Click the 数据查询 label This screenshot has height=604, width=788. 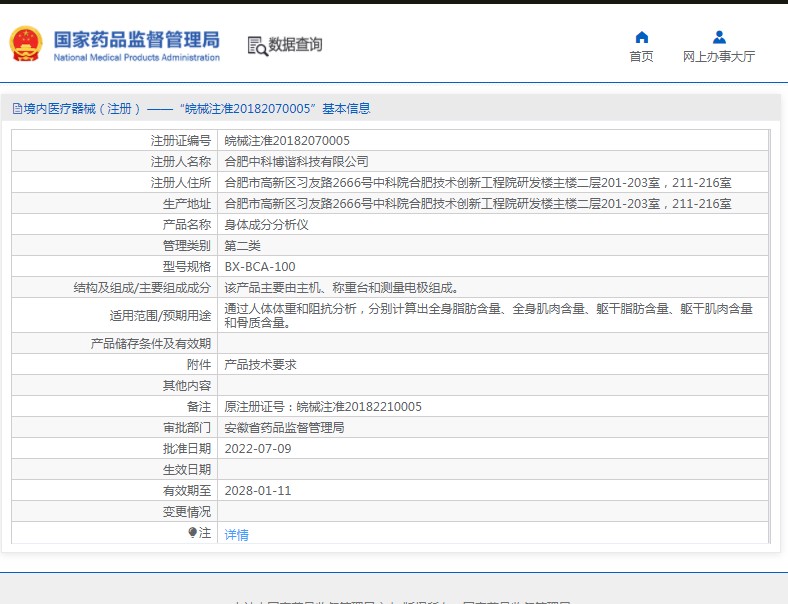[296, 44]
